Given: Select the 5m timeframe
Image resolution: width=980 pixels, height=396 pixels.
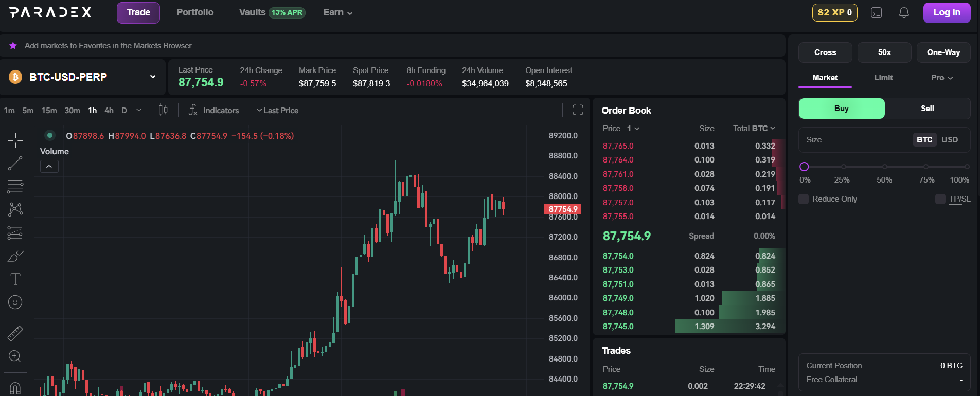Looking at the screenshot, I should point(28,110).
